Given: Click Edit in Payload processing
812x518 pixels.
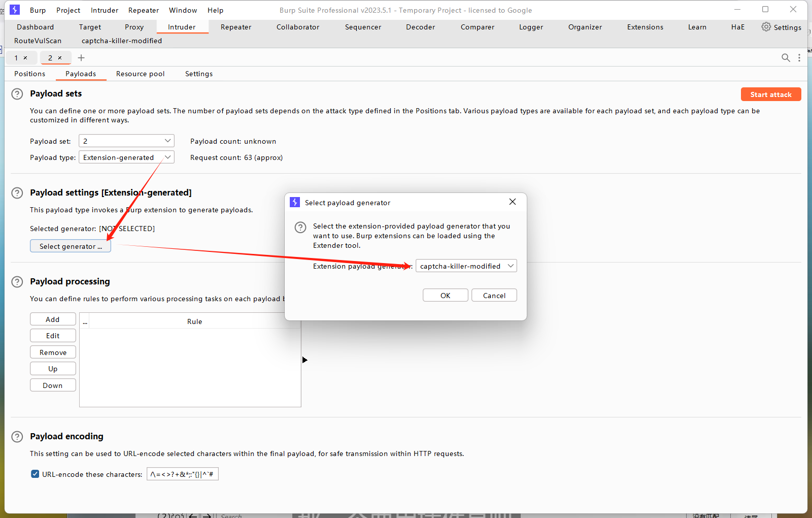Looking at the screenshot, I should pos(53,335).
